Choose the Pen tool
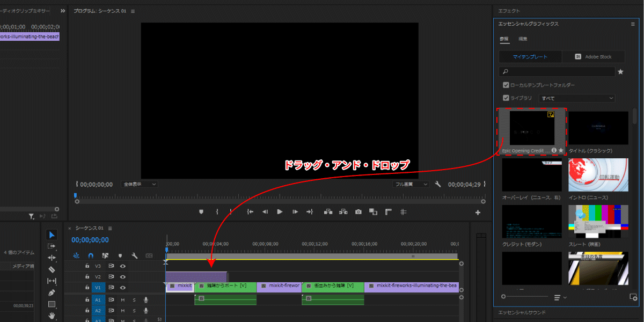644x322 pixels. tap(52, 293)
